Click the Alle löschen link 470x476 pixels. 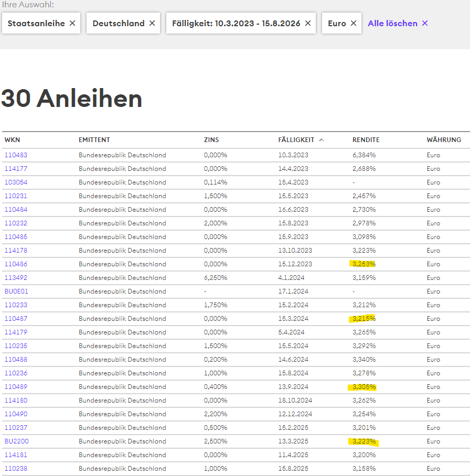pyautogui.click(x=392, y=24)
